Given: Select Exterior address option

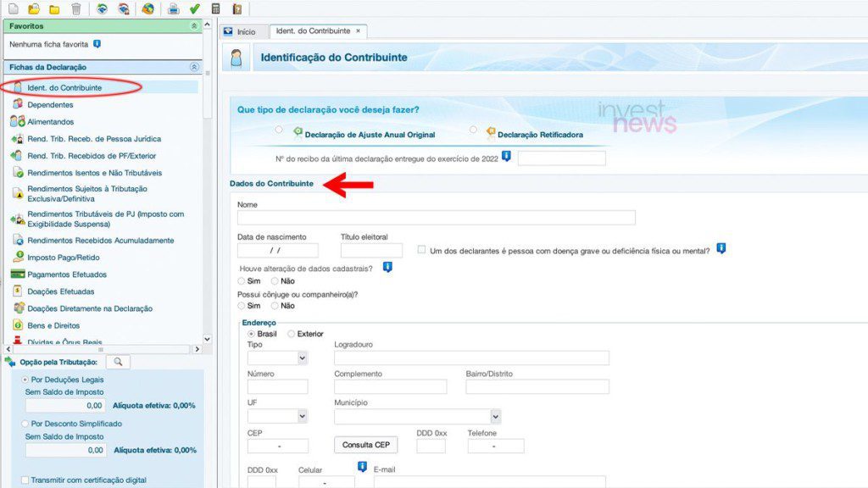Looking at the screenshot, I should [x=292, y=334].
